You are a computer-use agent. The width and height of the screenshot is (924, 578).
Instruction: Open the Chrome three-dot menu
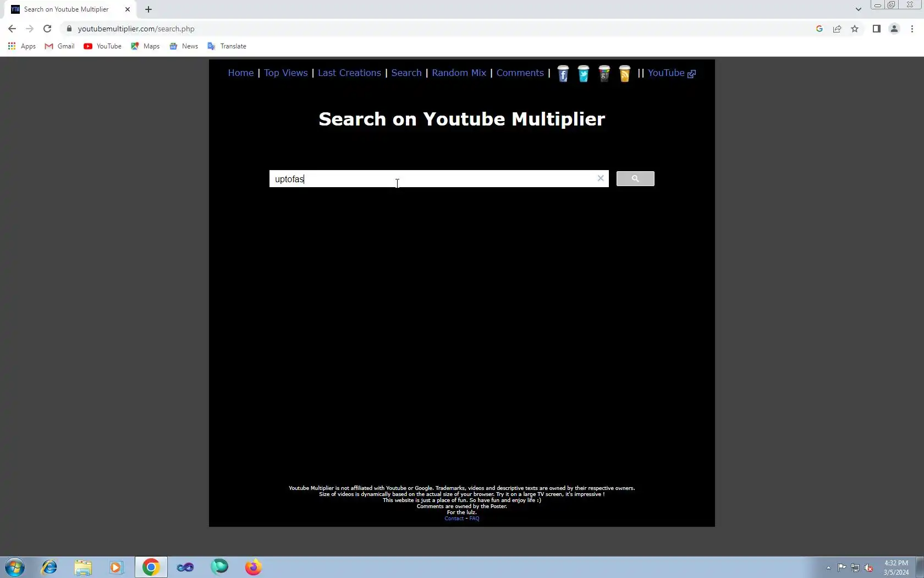coord(912,29)
